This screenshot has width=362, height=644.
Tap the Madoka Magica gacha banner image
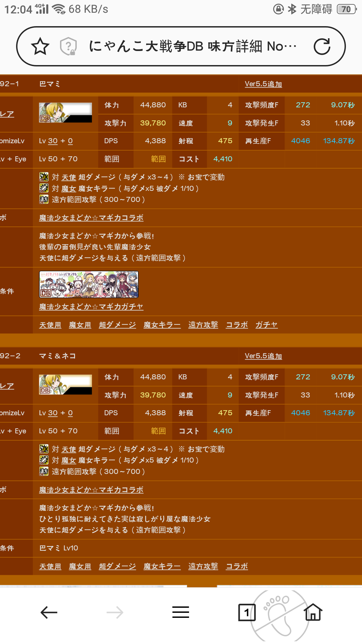pyautogui.click(x=89, y=284)
